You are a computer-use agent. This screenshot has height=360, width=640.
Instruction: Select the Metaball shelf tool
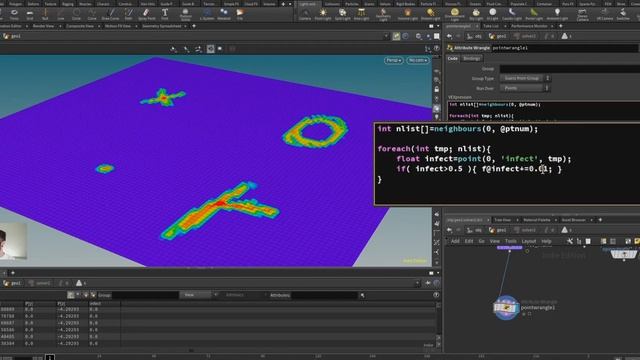[x=224, y=14]
